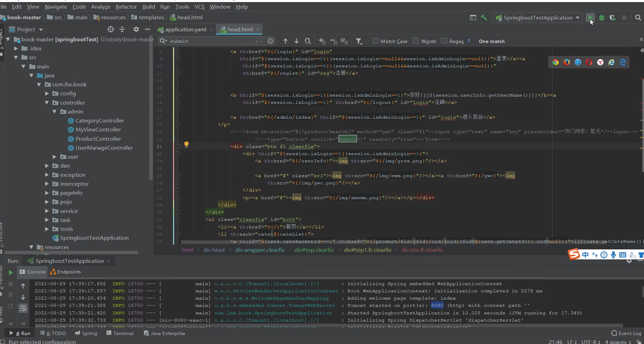Toggle the Words search checkbox

click(x=416, y=41)
